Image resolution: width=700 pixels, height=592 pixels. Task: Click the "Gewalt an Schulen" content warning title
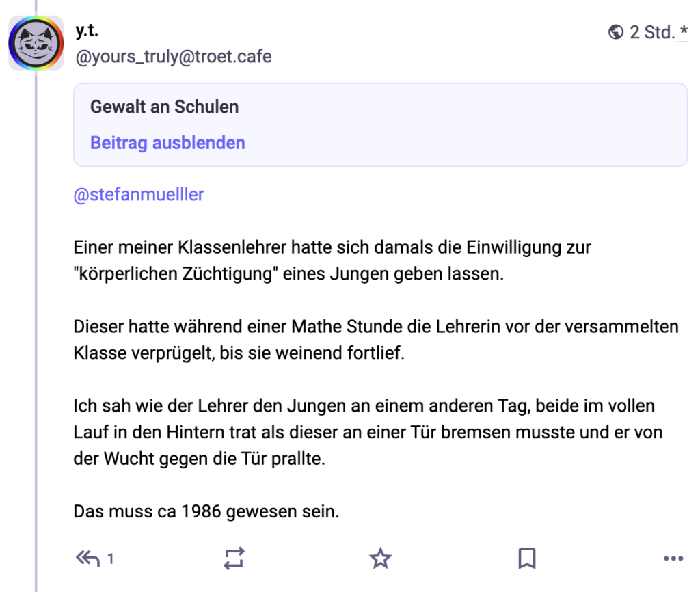(x=164, y=107)
